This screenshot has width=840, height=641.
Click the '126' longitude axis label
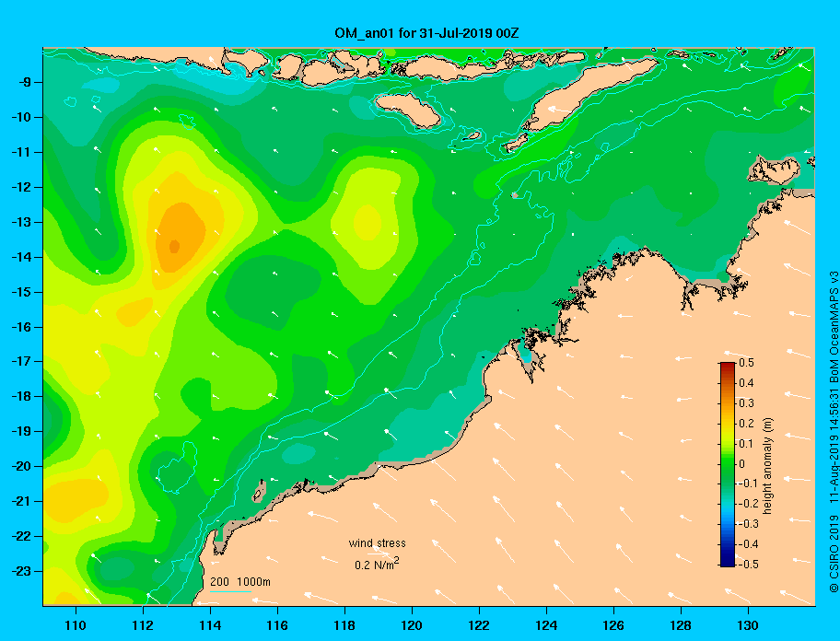pyautogui.click(x=613, y=625)
